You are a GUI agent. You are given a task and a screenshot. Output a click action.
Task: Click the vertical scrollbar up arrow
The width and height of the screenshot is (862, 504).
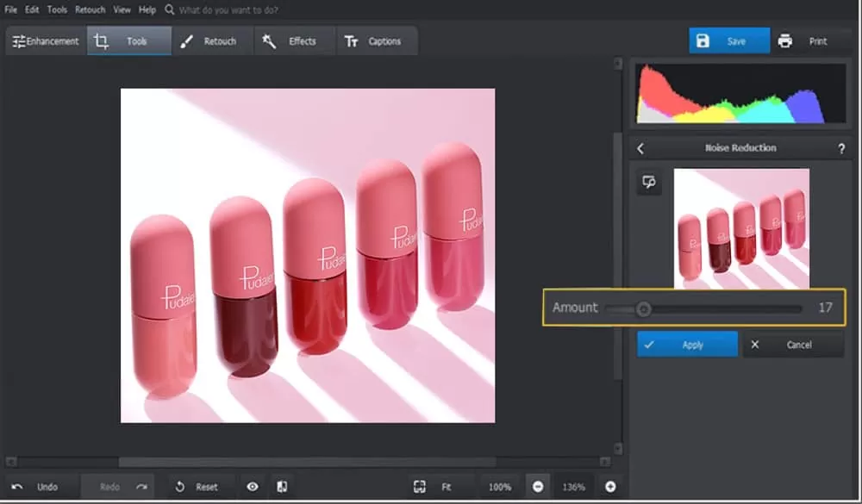coord(618,64)
